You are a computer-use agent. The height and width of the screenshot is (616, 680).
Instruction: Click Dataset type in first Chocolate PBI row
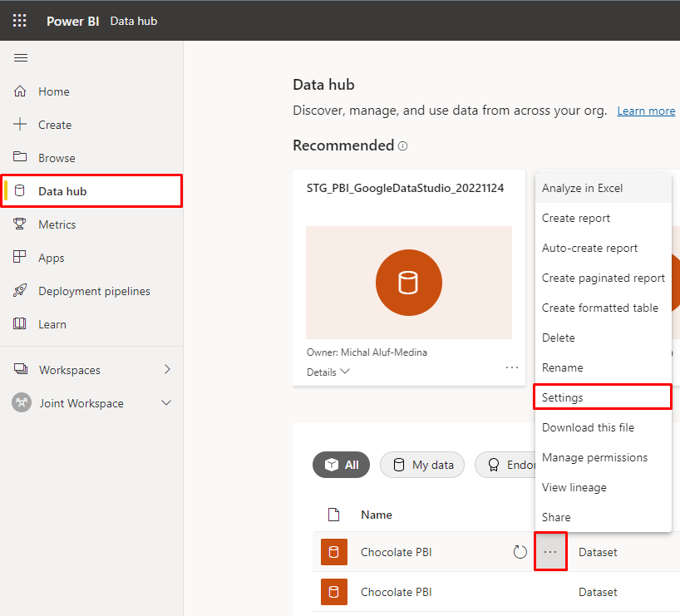coord(598,552)
